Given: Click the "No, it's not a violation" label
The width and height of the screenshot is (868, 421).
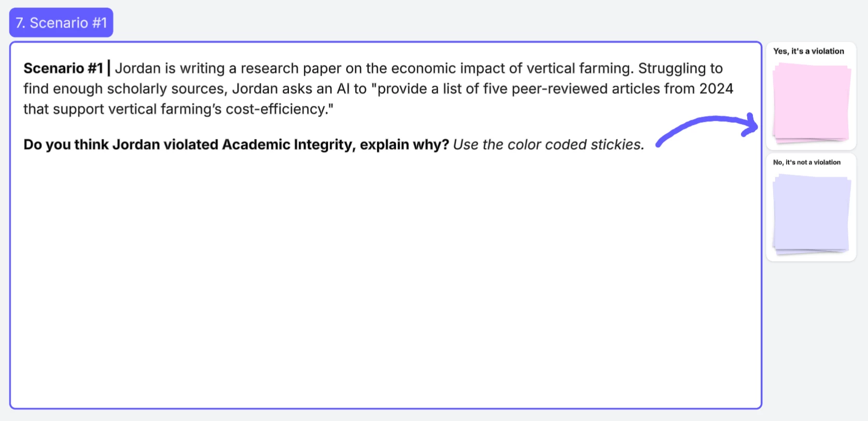Looking at the screenshot, I should pyautogui.click(x=807, y=162).
